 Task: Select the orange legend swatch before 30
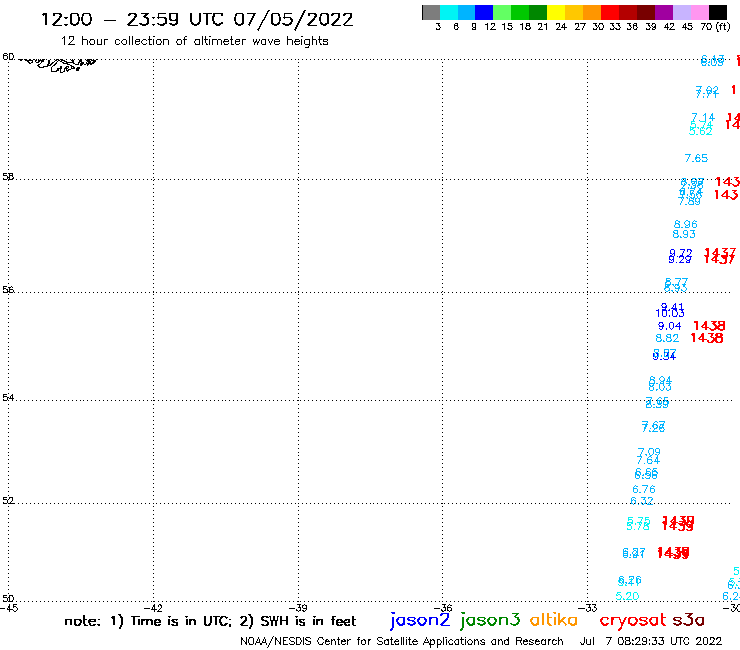click(592, 12)
